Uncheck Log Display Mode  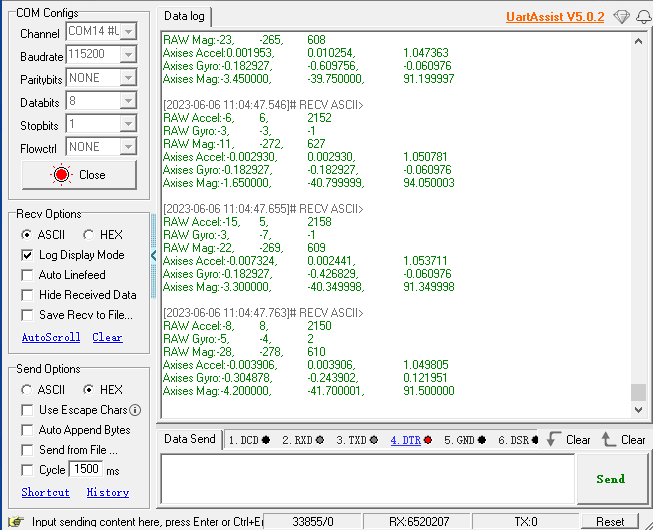tap(27, 255)
